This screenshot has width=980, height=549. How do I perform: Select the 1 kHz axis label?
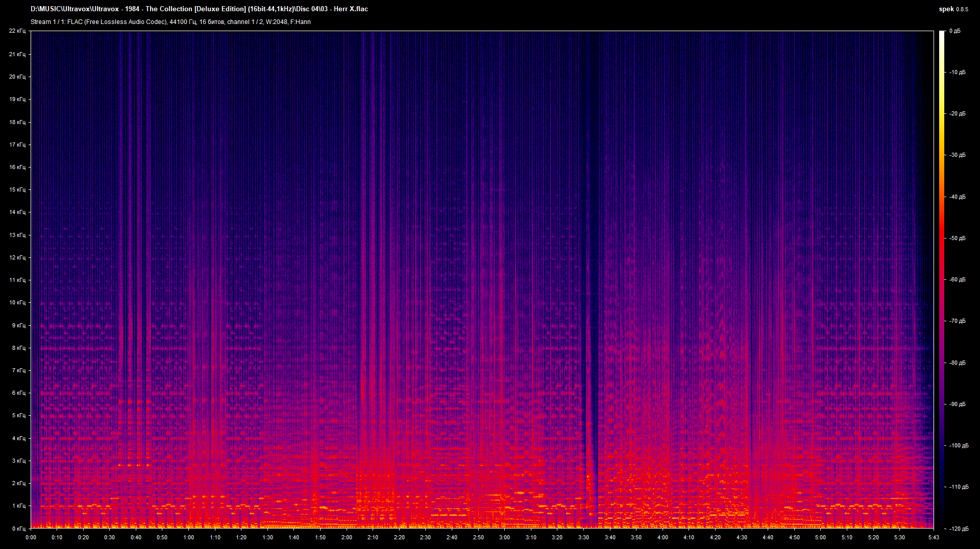(20, 506)
